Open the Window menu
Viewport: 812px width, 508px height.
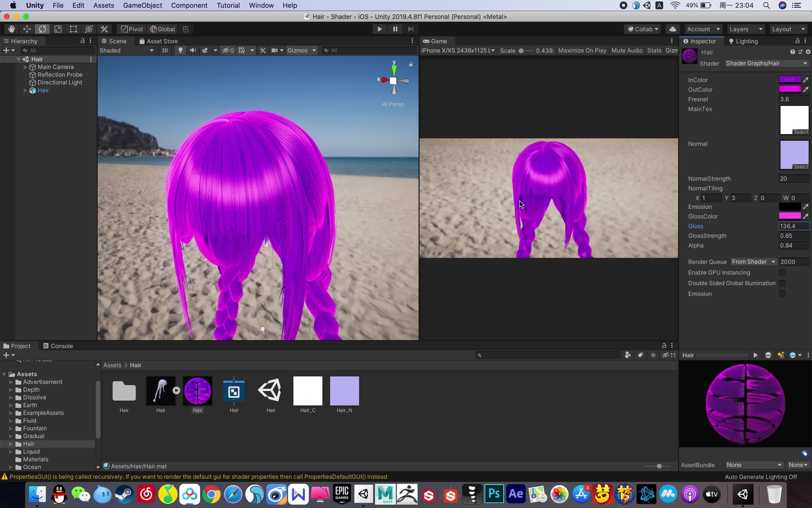coord(261,5)
